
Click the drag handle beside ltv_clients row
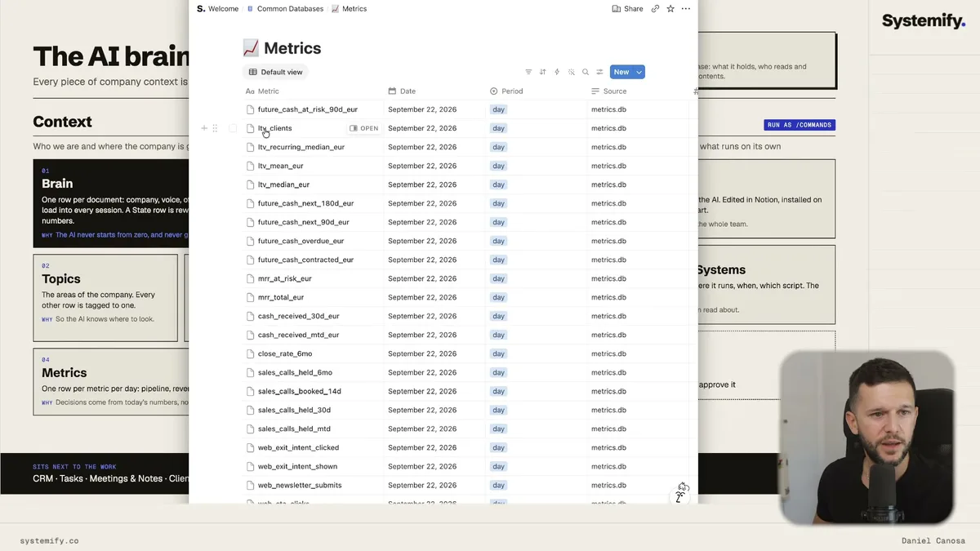[x=215, y=128]
